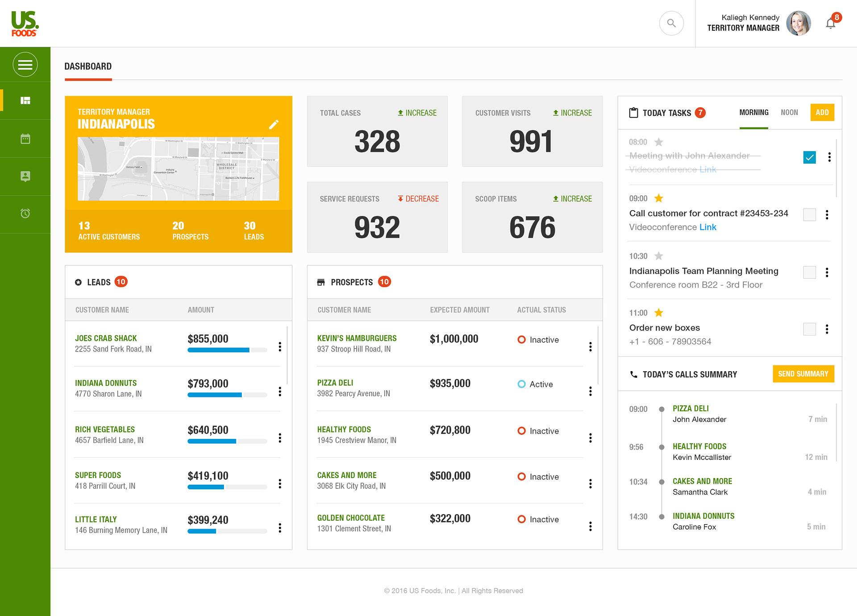
Task: Switch to the Noon tasks tab
Action: pyautogui.click(x=789, y=112)
